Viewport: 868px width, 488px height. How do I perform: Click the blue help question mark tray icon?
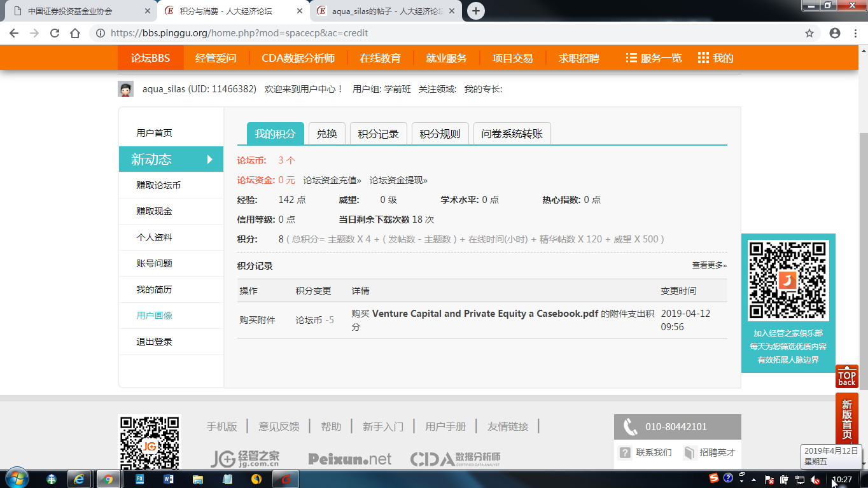click(x=728, y=478)
